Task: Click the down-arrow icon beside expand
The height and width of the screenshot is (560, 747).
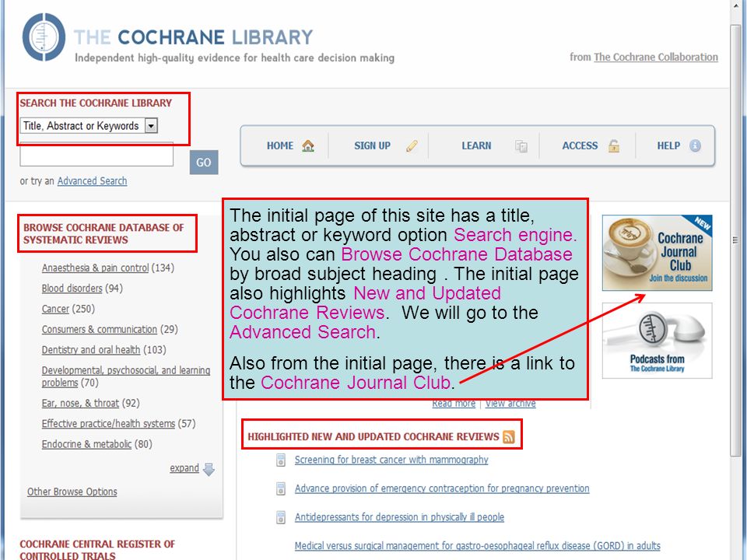Action: tap(209, 469)
